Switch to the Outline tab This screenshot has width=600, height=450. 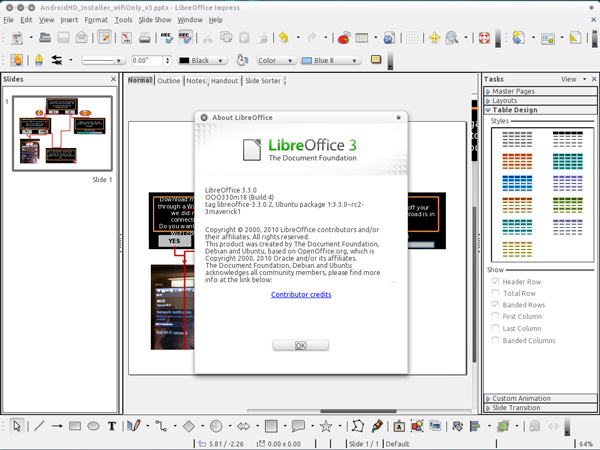pos(168,81)
